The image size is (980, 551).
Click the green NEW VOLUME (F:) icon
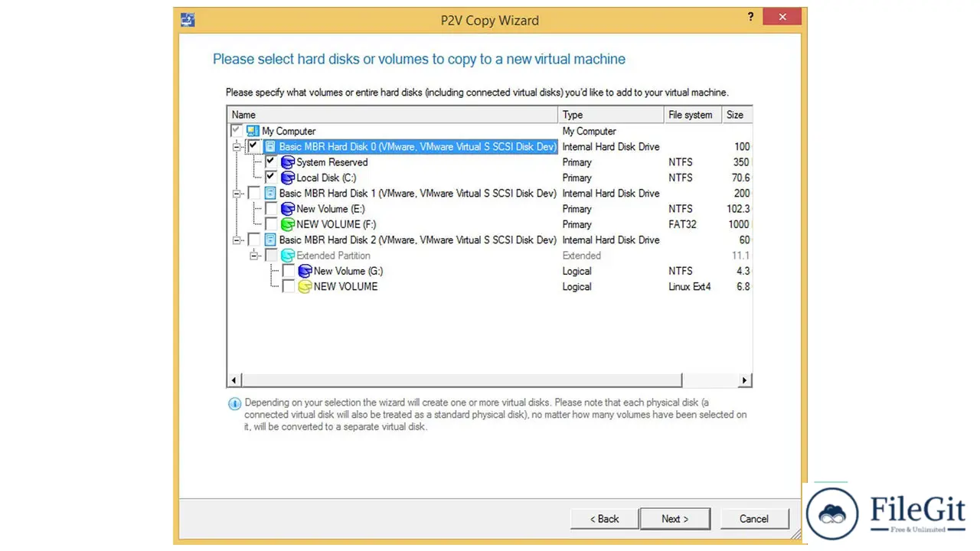pyautogui.click(x=287, y=224)
